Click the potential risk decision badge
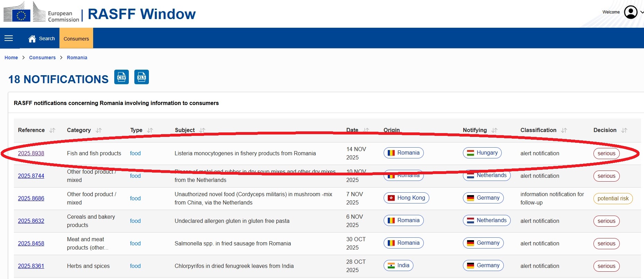The image size is (644, 279). click(613, 199)
